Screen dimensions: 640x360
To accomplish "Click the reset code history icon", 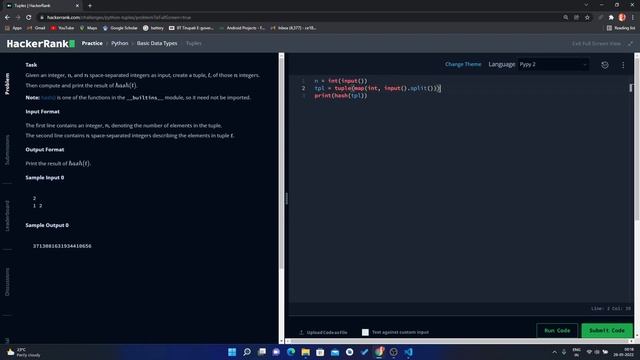I will (605, 65).
